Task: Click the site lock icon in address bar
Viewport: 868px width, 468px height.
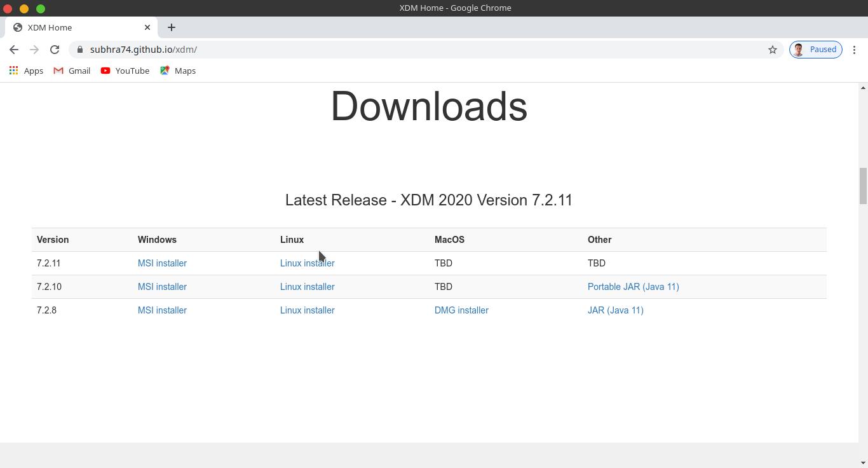Action: tap(79, 50)
